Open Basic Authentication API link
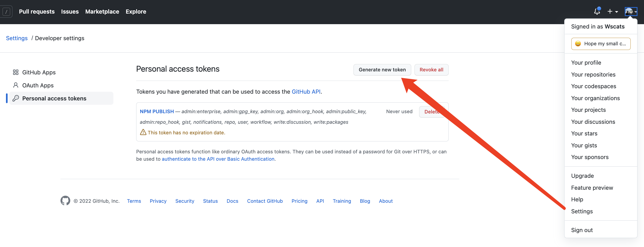The image size is (644, 247). tap(218, 159)
